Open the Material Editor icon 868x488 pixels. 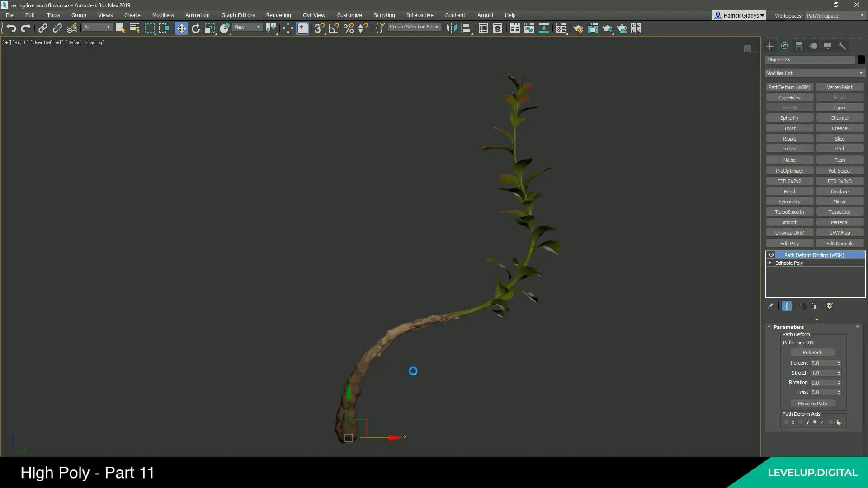point(561,28)
